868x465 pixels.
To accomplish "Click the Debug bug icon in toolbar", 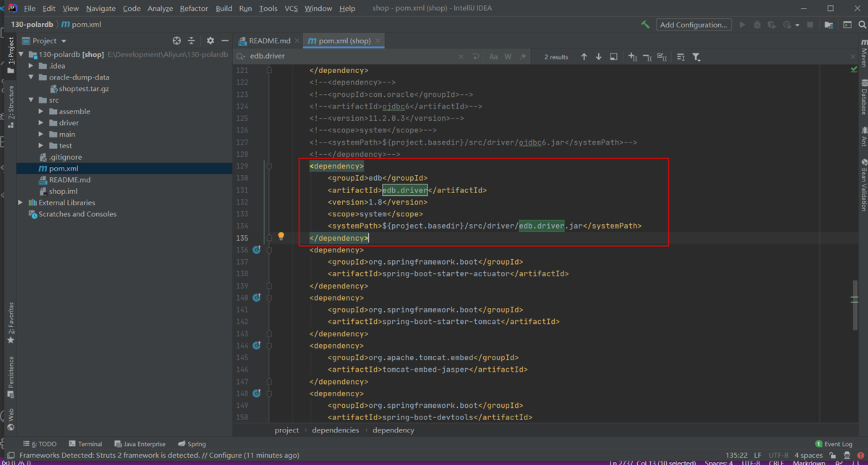I will point(757,25).
